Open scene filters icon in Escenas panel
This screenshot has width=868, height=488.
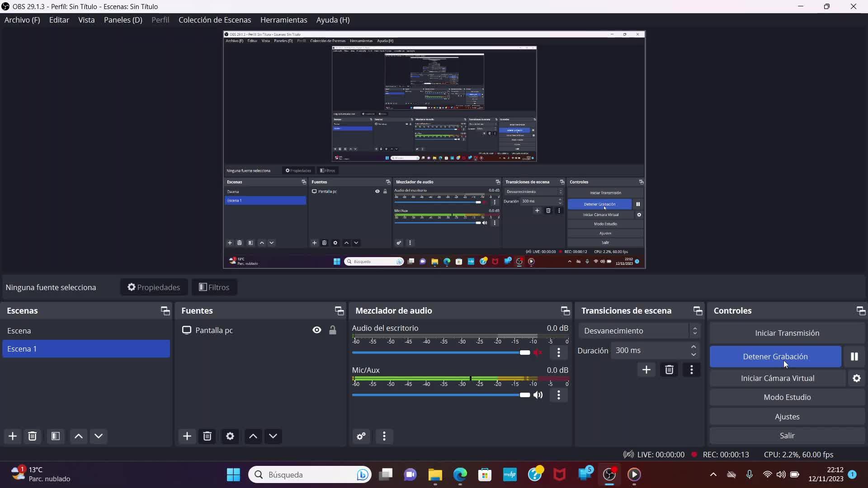tap(56, 436)
